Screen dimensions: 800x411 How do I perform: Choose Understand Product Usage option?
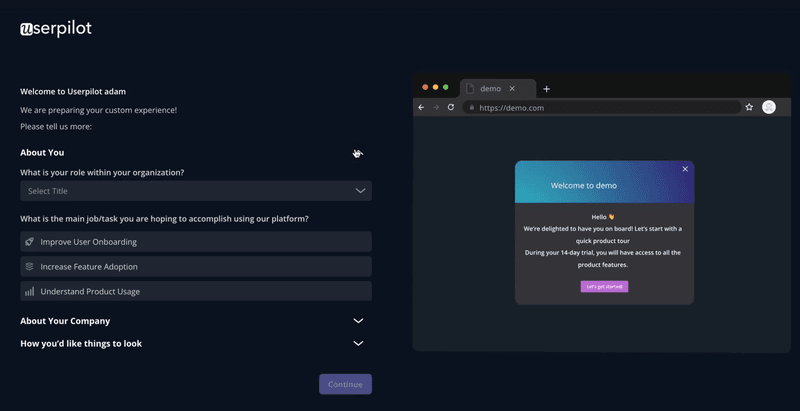click(x=196, y=291)
